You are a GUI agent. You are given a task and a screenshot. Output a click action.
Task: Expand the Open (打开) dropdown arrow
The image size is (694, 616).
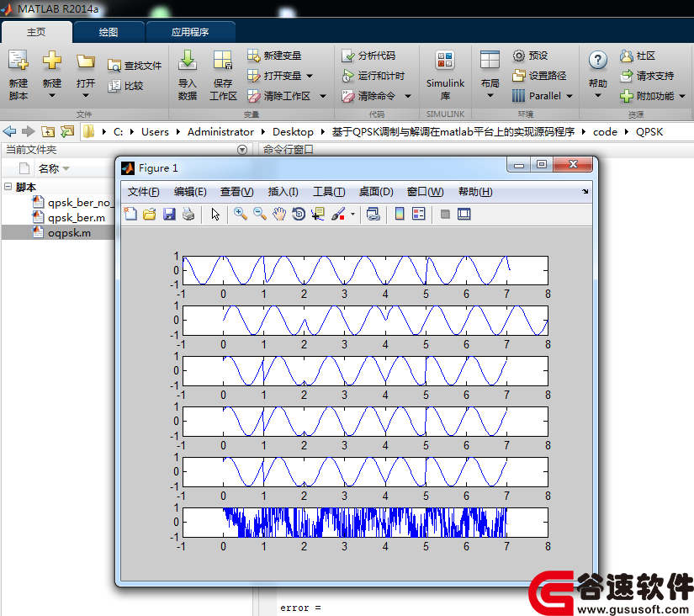pyautogui.click(x=86, y=95)
